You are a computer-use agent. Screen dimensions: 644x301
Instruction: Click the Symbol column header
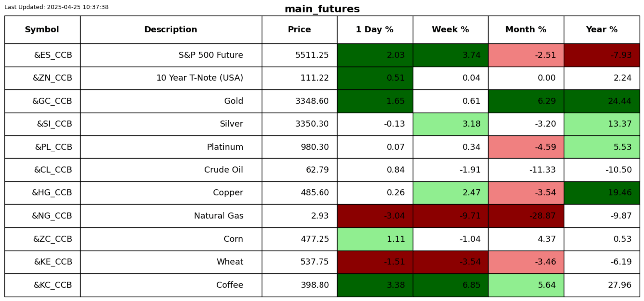[42, 30]
